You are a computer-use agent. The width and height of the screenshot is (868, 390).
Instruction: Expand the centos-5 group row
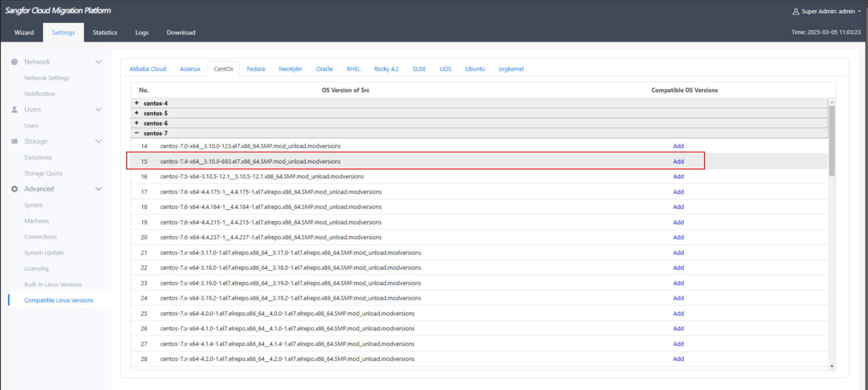pos(137,113)
